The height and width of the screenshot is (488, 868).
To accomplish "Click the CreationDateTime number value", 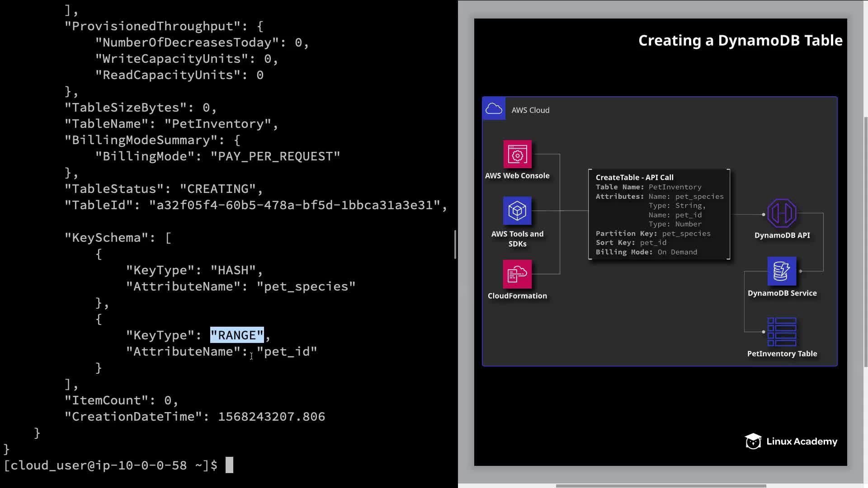I will point(271,417).
